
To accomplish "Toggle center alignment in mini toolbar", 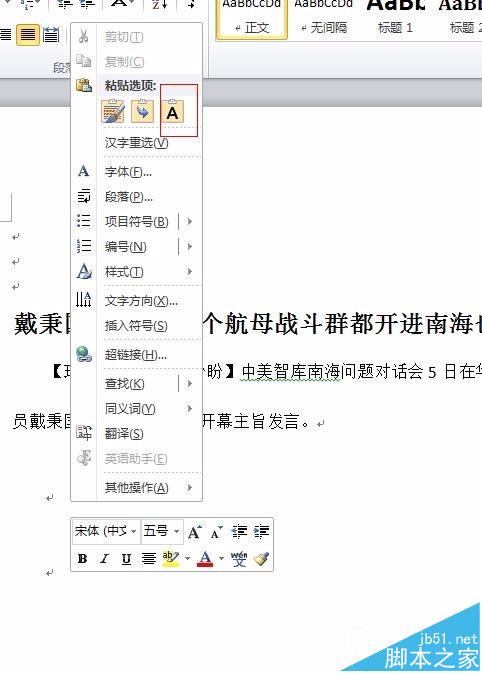I will (149, 558).
